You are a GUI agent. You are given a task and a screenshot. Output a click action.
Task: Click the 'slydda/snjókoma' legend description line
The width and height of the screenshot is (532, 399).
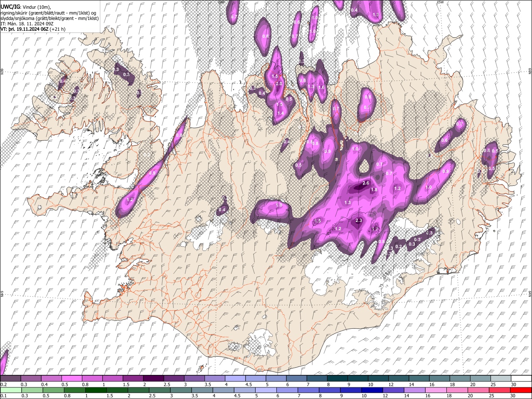pos(49,18)
